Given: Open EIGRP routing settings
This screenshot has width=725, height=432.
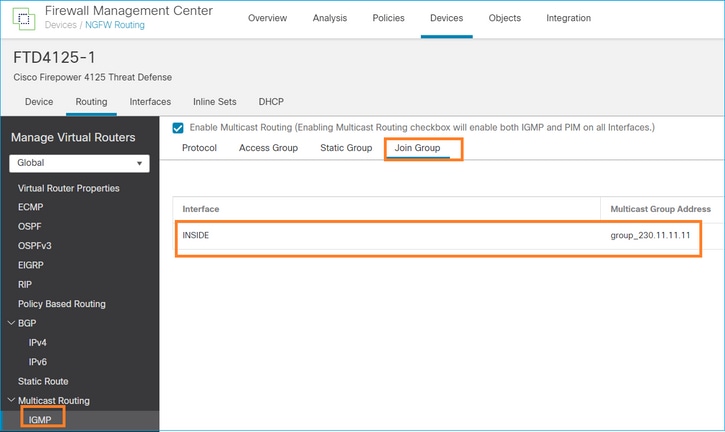Looking at the screenshot, I should click(x=31, y=265).
